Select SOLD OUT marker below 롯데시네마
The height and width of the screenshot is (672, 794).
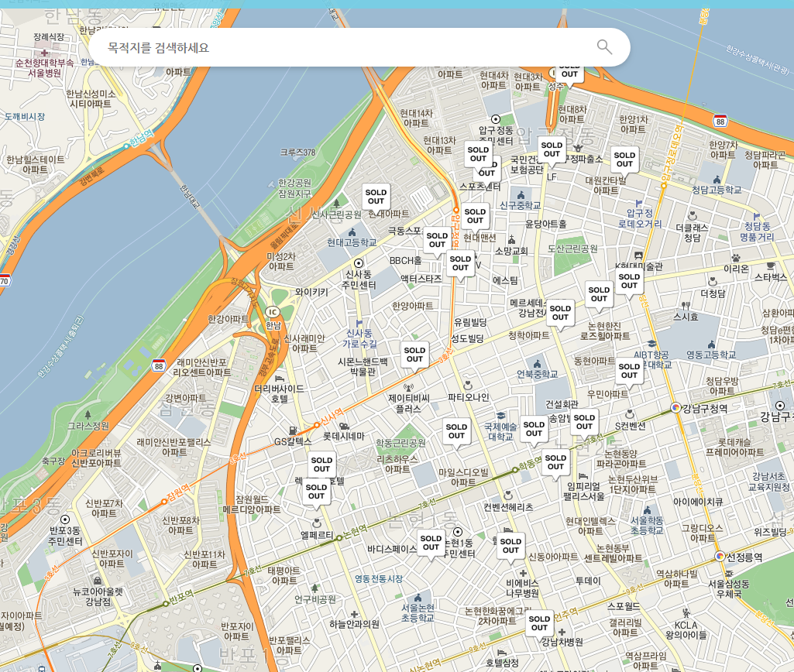pos(321,465)
